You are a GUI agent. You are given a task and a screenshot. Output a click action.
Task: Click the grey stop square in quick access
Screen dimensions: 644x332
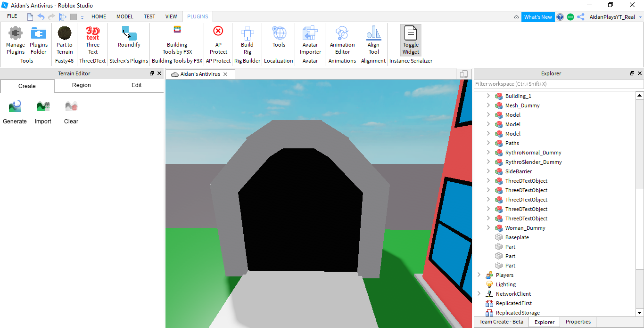74,17
